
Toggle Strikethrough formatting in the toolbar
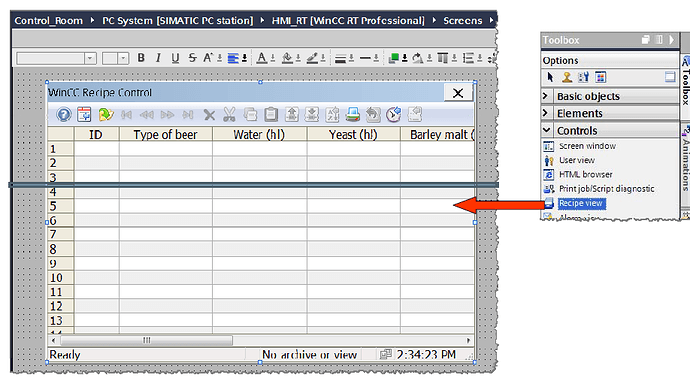[x=192, y=58]
